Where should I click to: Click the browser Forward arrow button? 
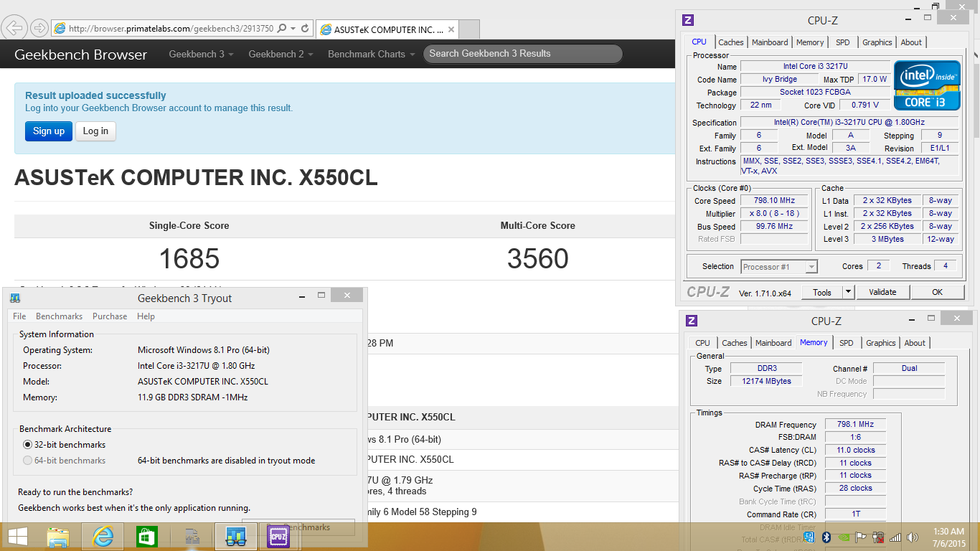(39, 29)
